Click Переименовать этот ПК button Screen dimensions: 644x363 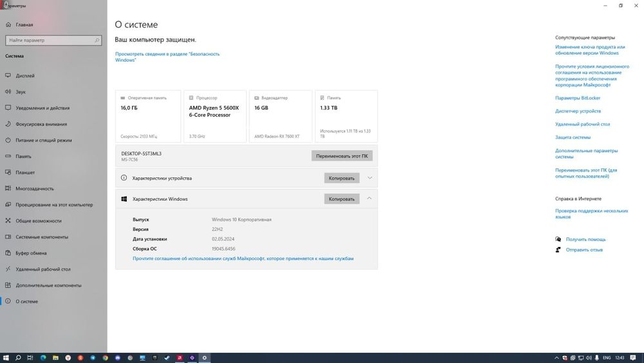tap(342, 156)
